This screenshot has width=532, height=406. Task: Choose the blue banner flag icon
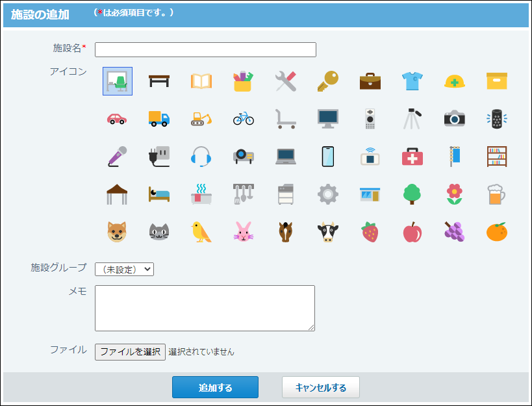coord(455,157)
